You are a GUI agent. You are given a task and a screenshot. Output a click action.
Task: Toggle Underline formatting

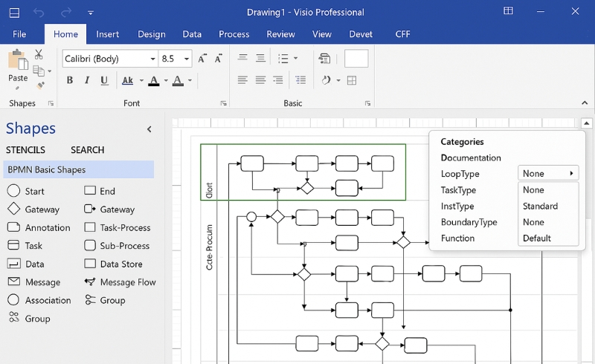(104, 80)
